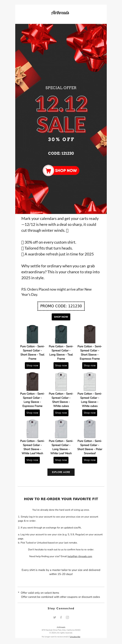Shop now for Polar Snowleaf shirt
122x644 pixels.
[90, 460]
